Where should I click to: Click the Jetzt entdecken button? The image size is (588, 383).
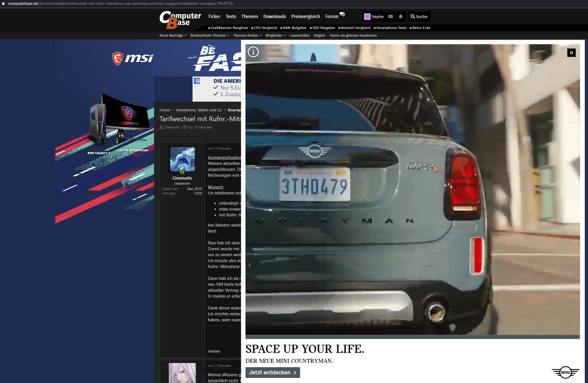273,372
